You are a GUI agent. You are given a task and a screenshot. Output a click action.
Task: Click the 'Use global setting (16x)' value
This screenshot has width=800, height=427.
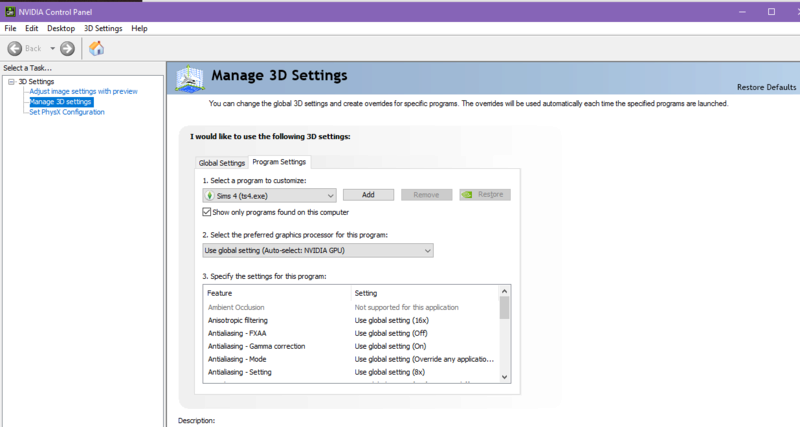click(x=392, y=320)
